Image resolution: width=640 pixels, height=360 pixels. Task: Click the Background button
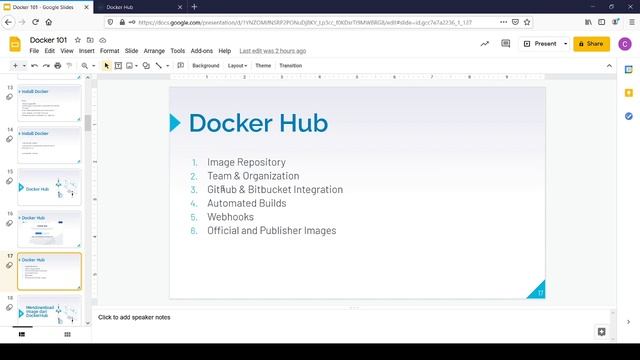tap(206, 66)
